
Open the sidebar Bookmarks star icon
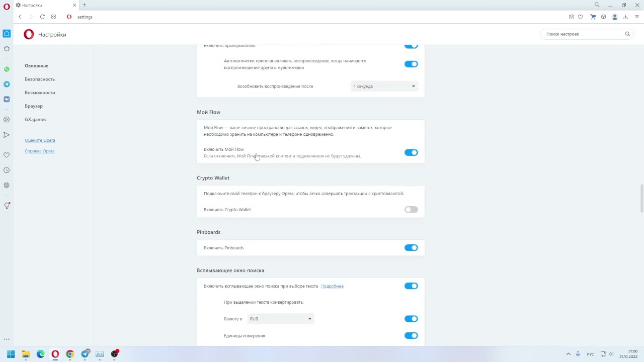click(7, 49)
